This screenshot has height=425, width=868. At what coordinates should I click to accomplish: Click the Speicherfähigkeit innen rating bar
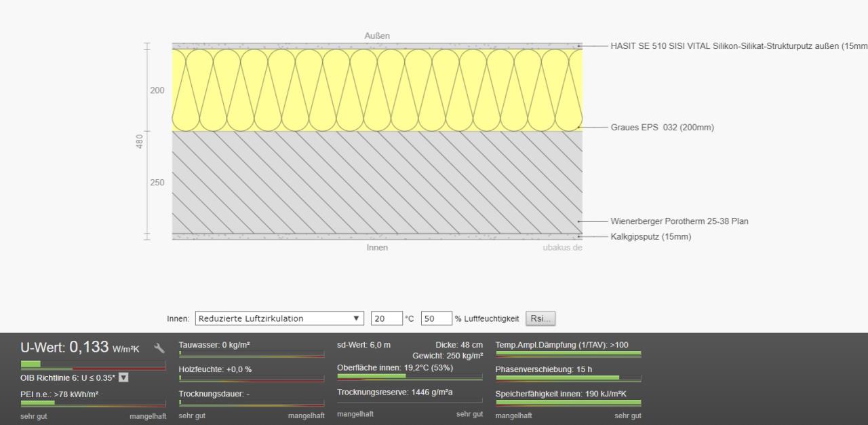[568, 403]
